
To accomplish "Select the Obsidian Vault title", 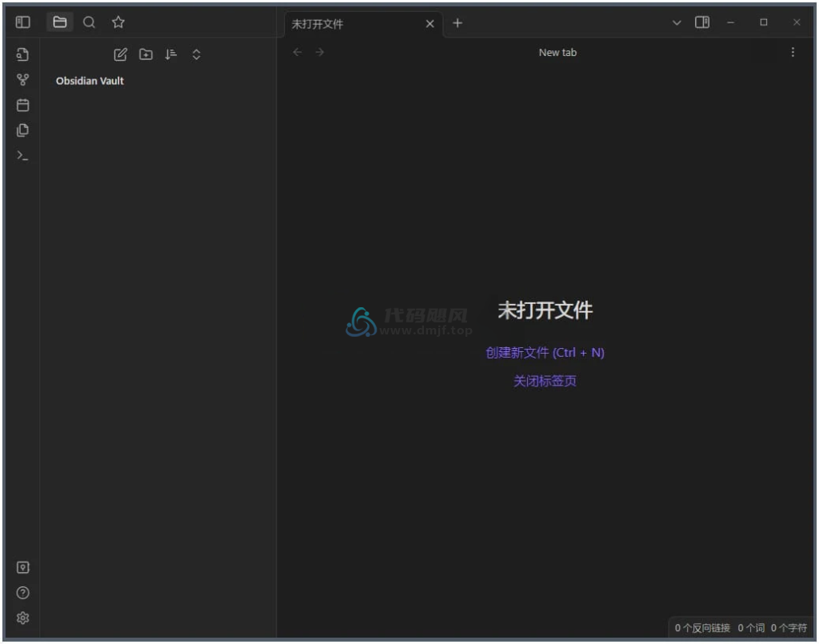I will [x=90, y=81].
